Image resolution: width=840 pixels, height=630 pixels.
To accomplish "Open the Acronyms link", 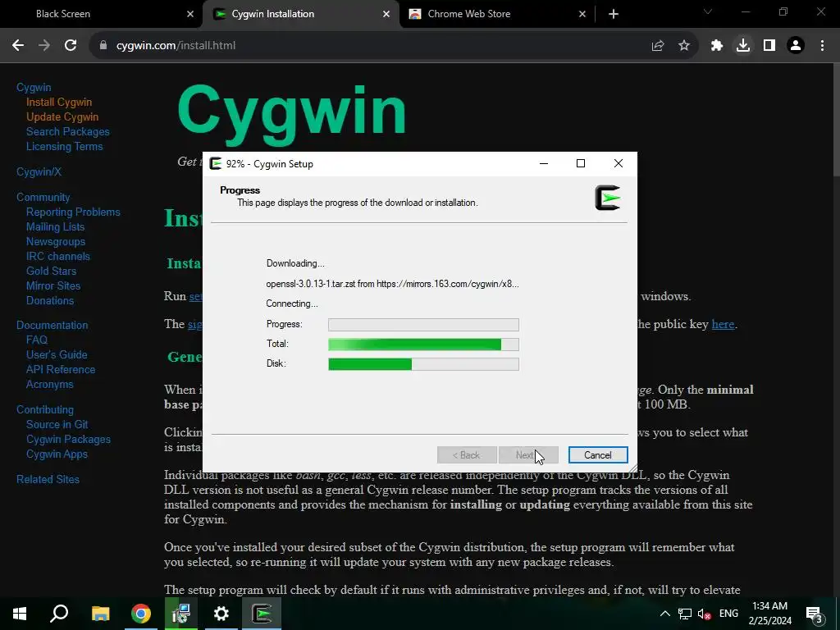I will tap(49, 384).
